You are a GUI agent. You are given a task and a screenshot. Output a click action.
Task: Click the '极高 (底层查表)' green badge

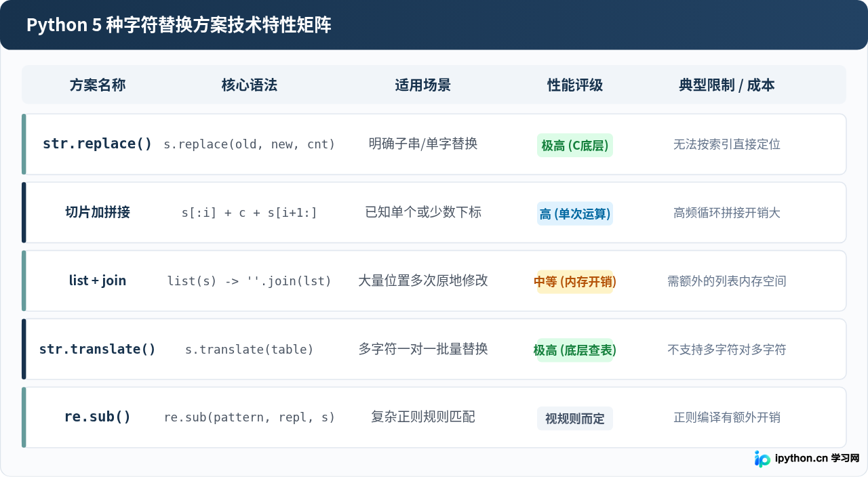click(575, 350)
